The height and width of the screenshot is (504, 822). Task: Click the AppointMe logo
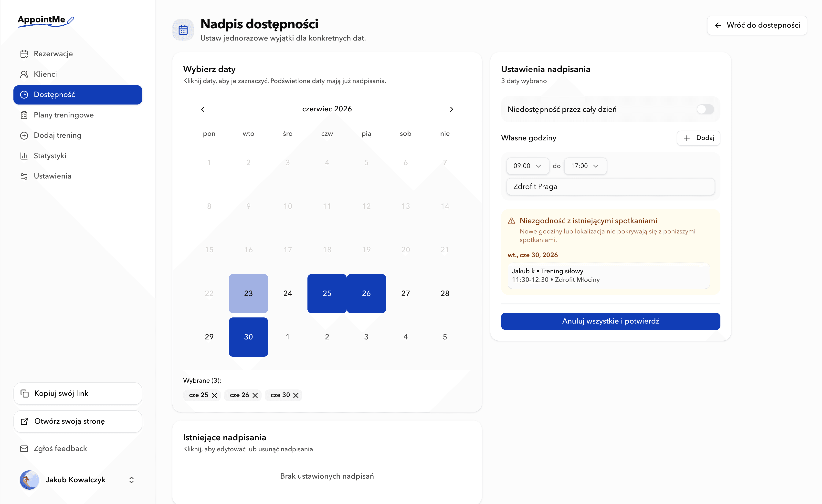pos(46,20)
